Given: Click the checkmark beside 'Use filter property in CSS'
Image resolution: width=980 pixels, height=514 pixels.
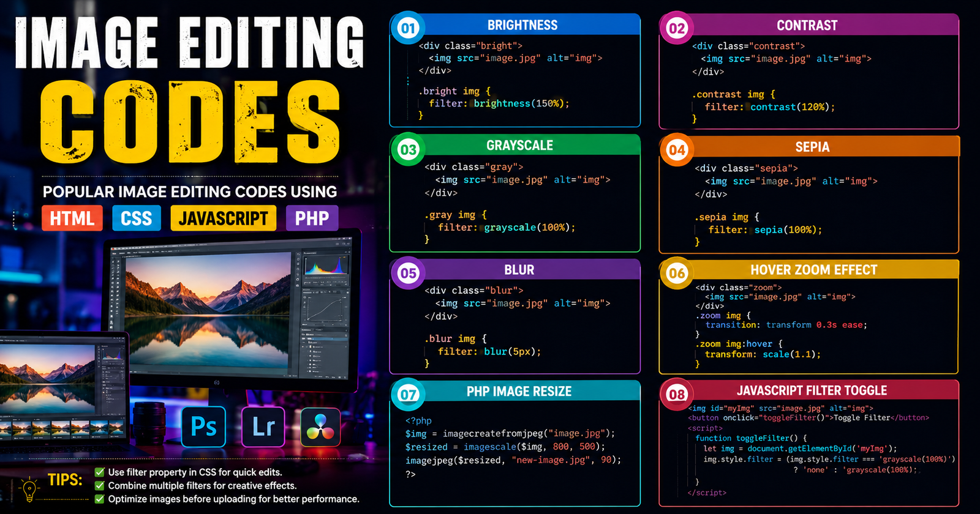Looking at the screenshot, I should (x=100, y=472).
